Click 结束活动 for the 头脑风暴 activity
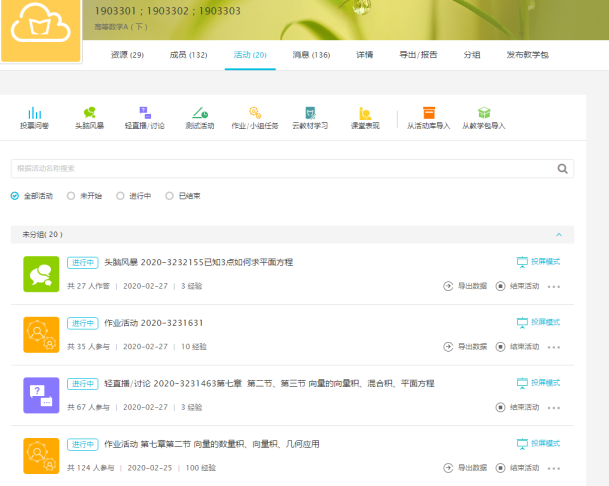This screenshot has width=609, height=486. click(x=519, y=287)
